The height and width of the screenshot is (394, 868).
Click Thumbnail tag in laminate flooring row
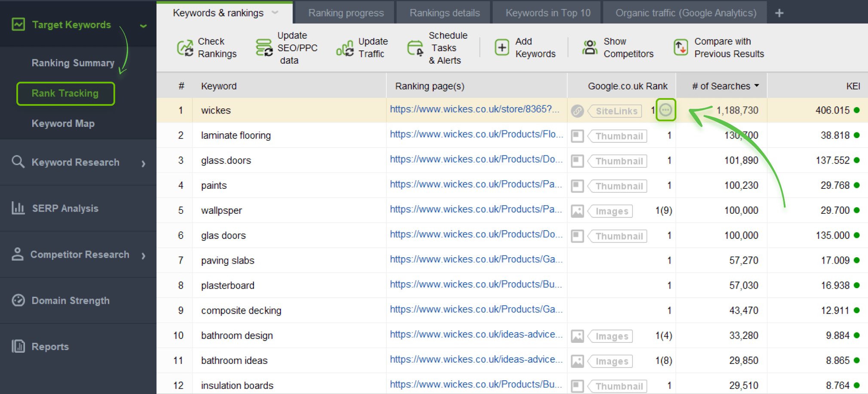pyautogui.click(x=617, y=136)
